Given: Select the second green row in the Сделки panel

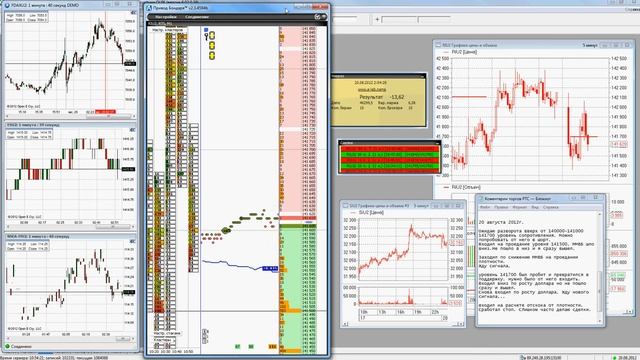Looking at the screenshot, I should point(389,166).
